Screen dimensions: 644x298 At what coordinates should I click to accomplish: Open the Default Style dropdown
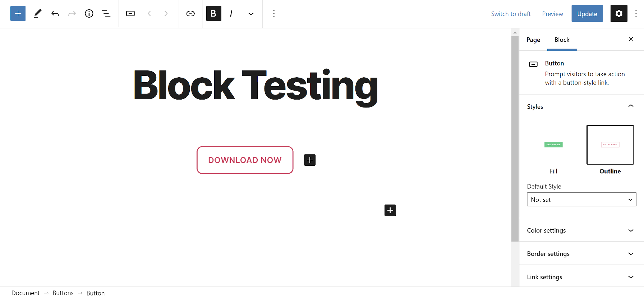tap(581, 200)
